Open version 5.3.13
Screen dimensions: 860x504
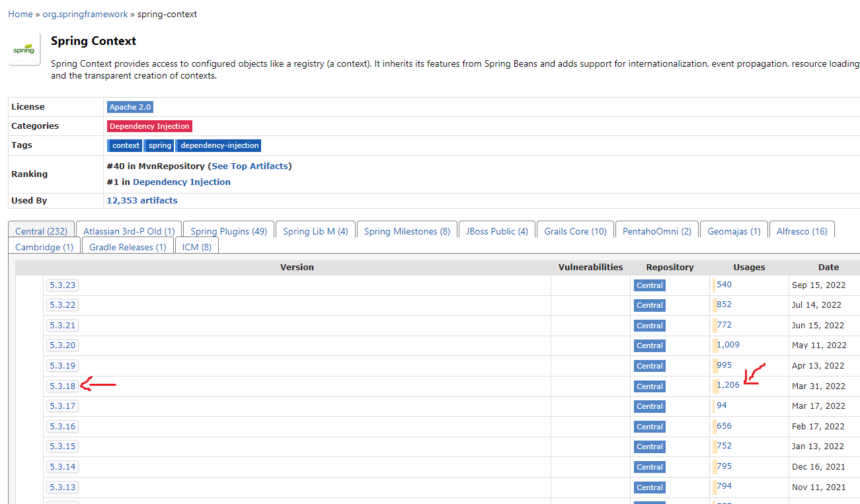(x=62, y=487)
